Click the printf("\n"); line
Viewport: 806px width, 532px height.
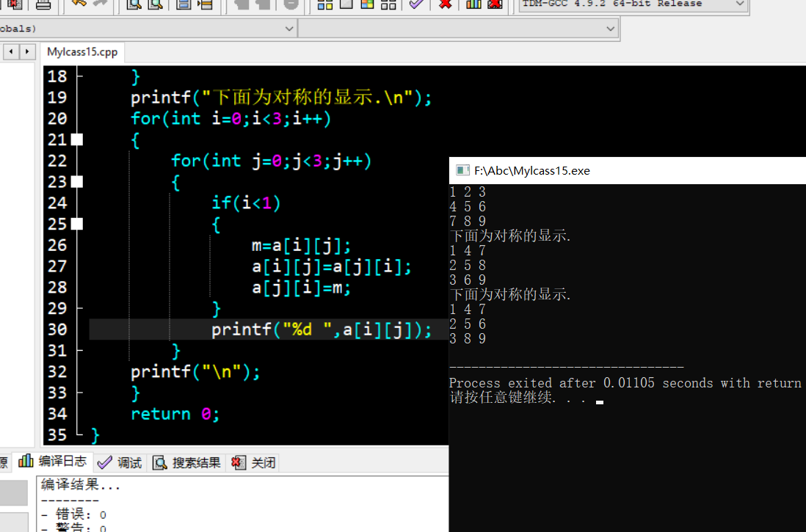[x=195, y=371]
